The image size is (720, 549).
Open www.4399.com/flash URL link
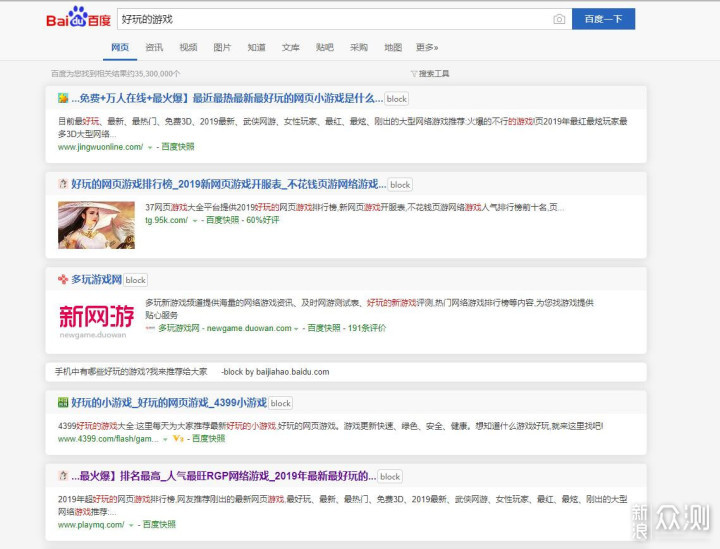pos(108,439)
